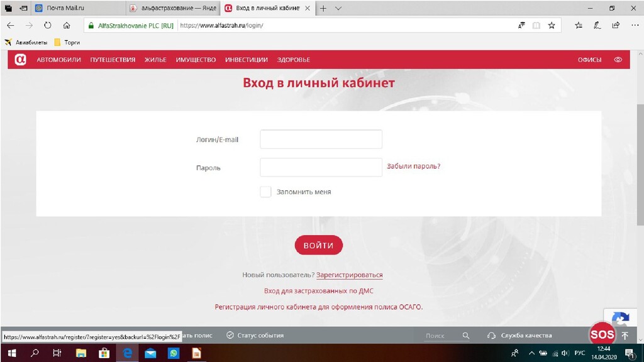Screen dimensions: 644x362
Task: Share this page icon
Action: pos(616,25)
